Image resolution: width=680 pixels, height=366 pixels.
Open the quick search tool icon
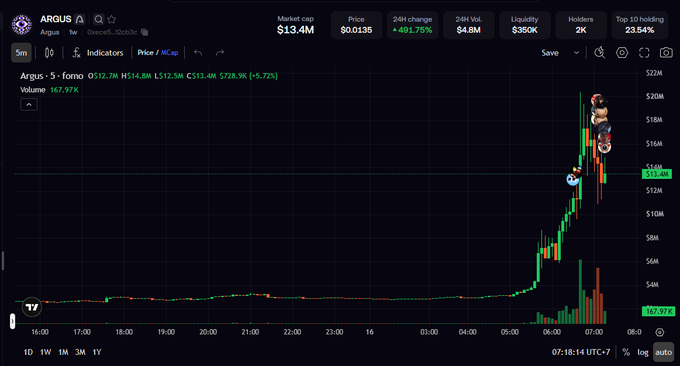[x=599, y=53]
